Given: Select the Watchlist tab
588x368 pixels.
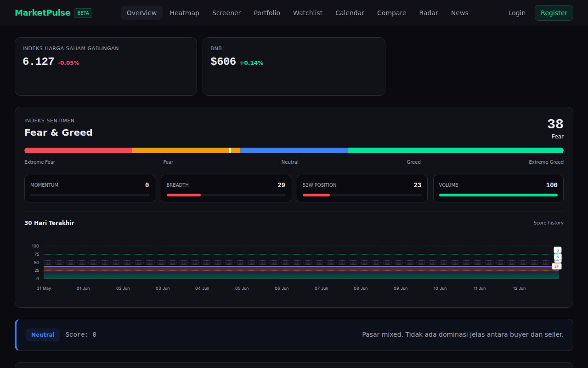Looking at the screenshot, I should [x=308, y=13].
